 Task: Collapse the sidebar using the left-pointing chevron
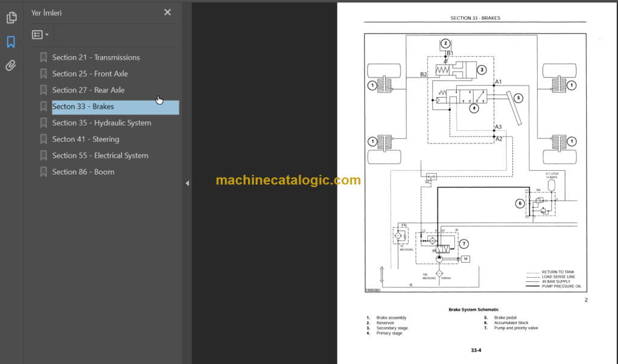click(x=187, y=182)
